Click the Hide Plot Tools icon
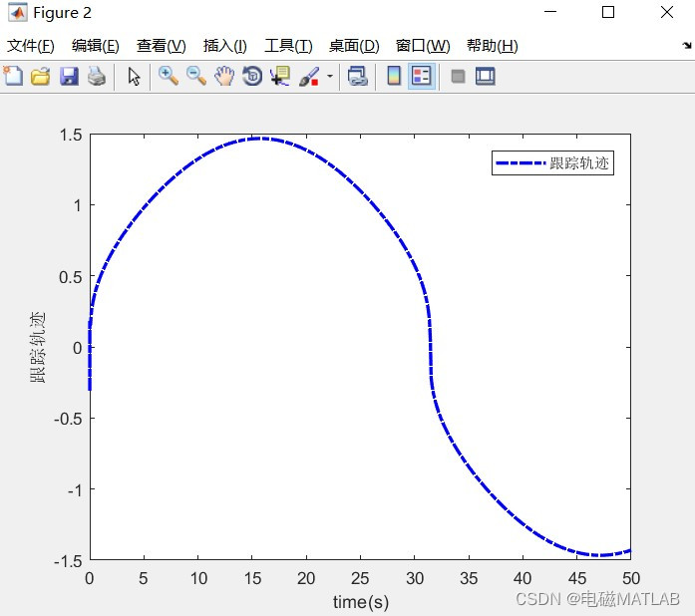 pyautogui.click(x=458, y=76)
